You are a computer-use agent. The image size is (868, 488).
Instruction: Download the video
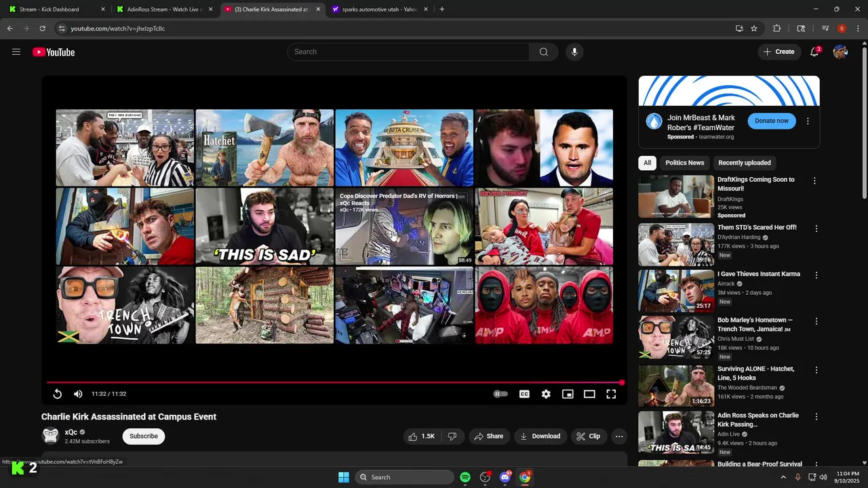pyautogui.click(x=540, y=436)
